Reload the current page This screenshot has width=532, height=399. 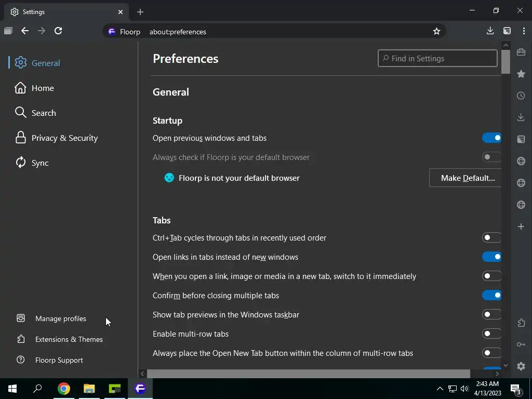[58, 31]
